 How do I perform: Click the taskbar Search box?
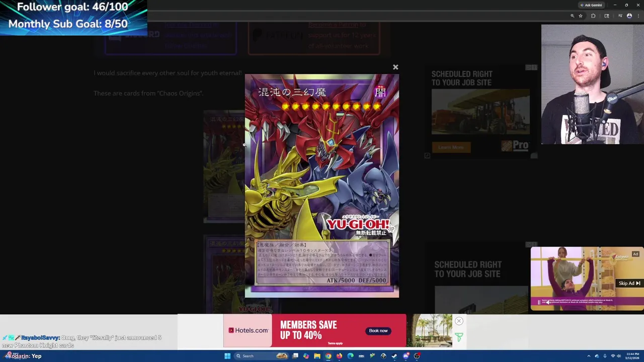tap(262, 356)
